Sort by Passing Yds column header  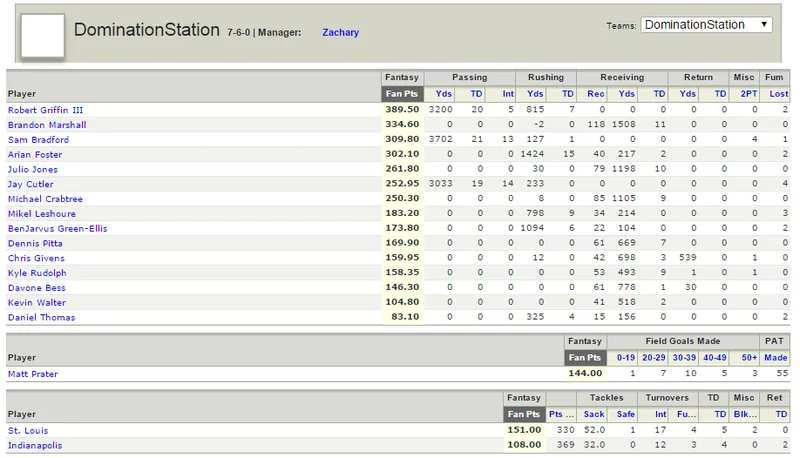coord(443,94)
